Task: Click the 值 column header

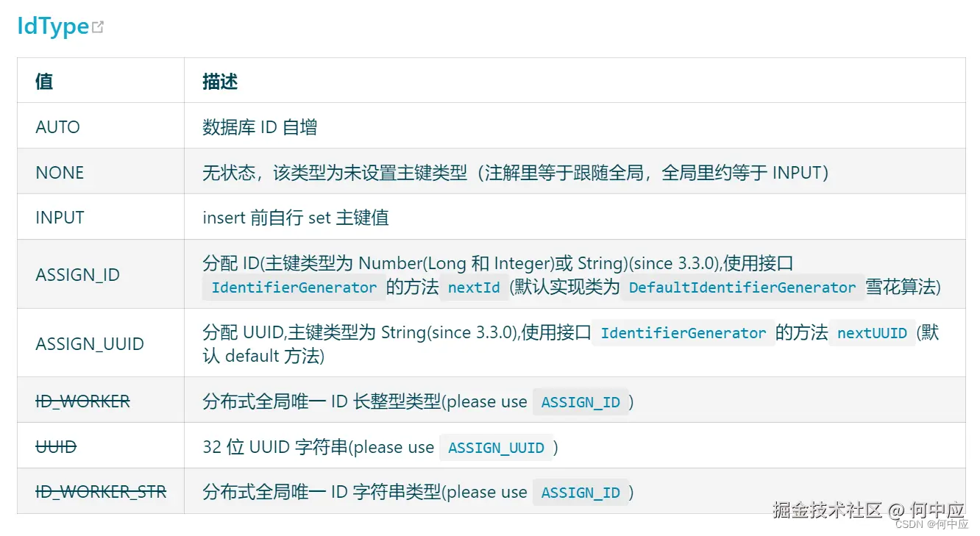Action: pyautogui.click(x=44, y=81)
